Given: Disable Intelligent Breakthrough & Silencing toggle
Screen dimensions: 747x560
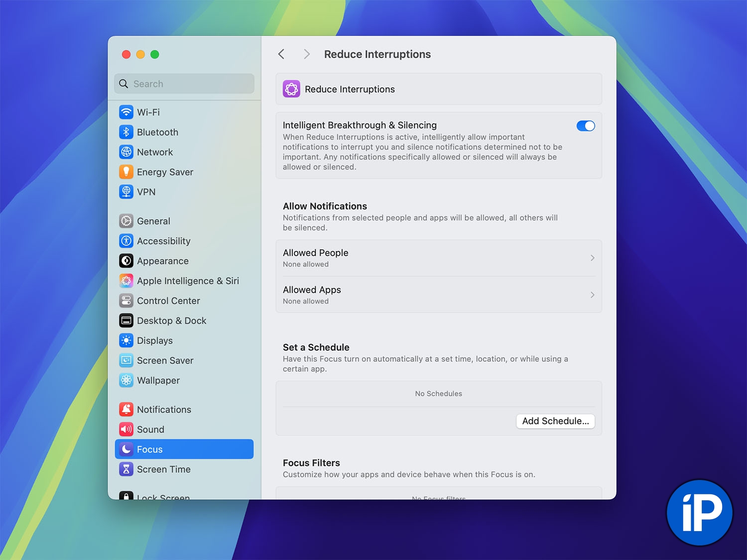Looking at the screenshot, I should (x=585, y=126).
